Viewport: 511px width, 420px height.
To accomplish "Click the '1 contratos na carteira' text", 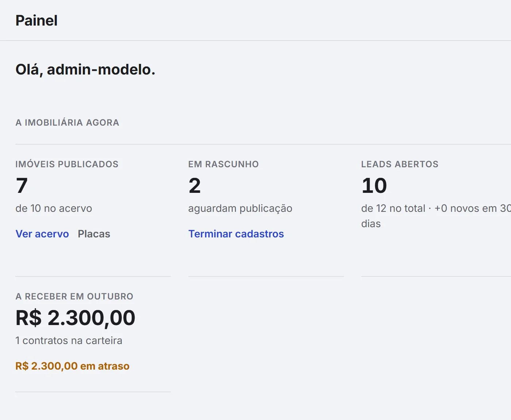I will pyautogui.click(x=69, y=340).
